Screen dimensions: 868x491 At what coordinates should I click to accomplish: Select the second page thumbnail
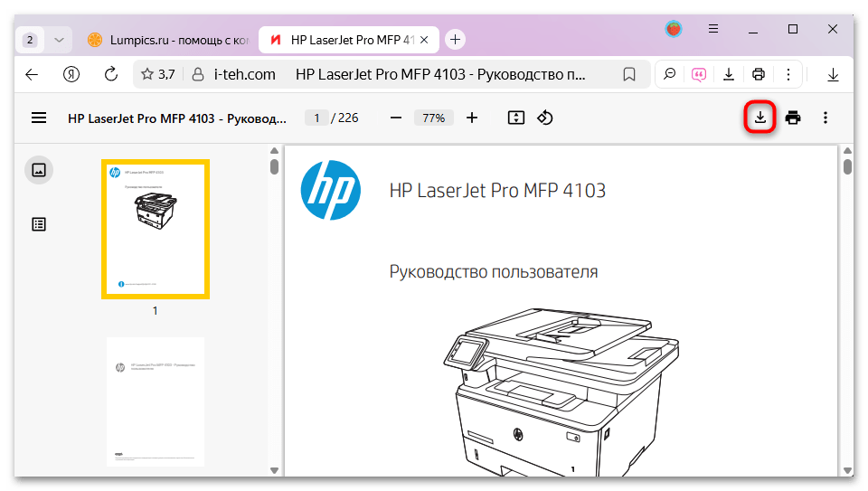tap(156, 401)
